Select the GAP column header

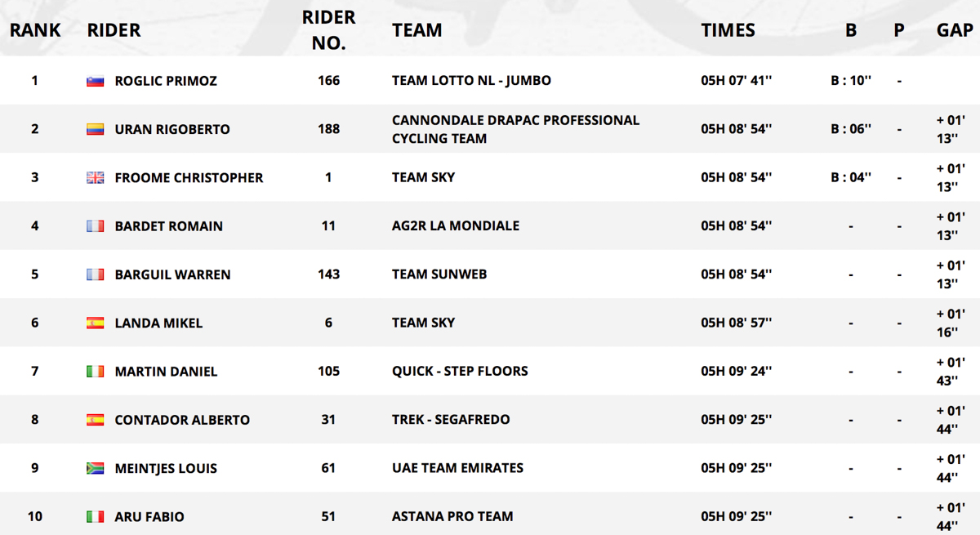click(954, 30)
